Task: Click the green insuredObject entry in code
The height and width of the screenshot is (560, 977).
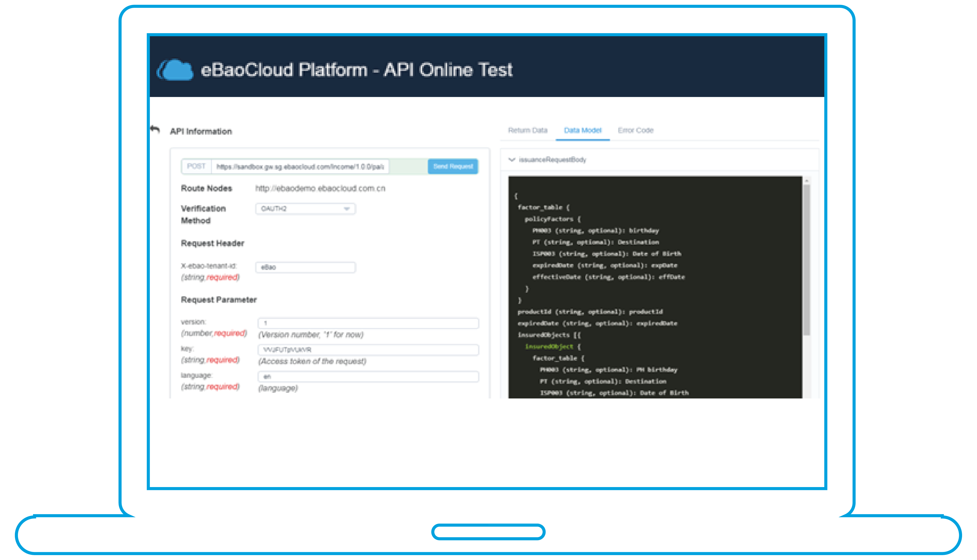Action: [549, 347]
